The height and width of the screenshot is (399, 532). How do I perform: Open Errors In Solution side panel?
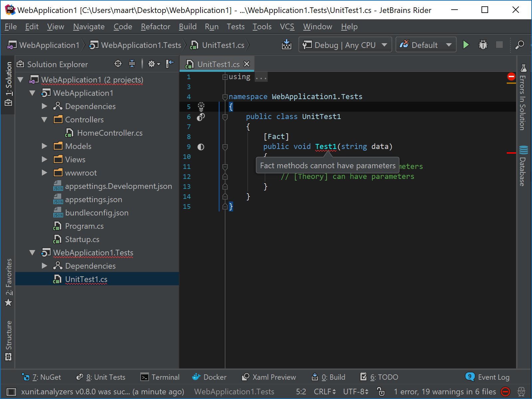click(523, 97)
